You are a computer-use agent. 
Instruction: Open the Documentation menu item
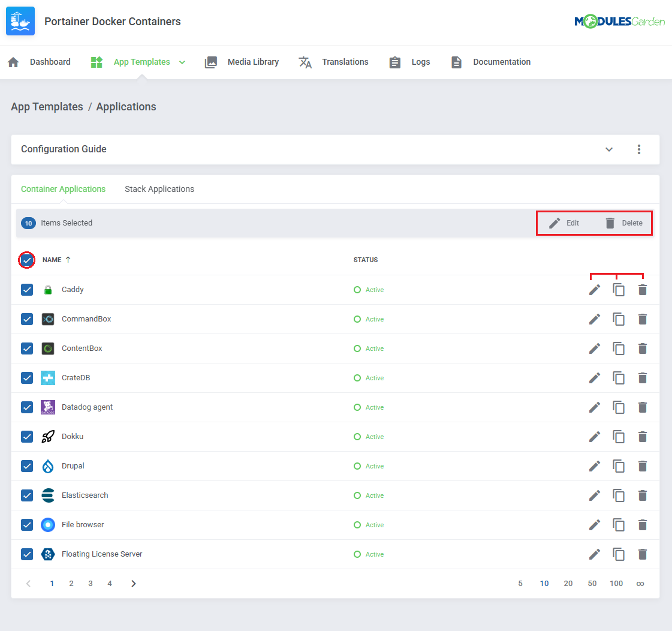pyautogui.click(x=491, y=62)
